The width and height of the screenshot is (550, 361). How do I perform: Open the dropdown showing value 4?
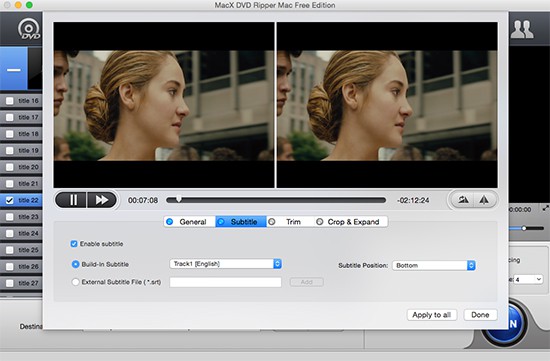click(x=528, y=279)
